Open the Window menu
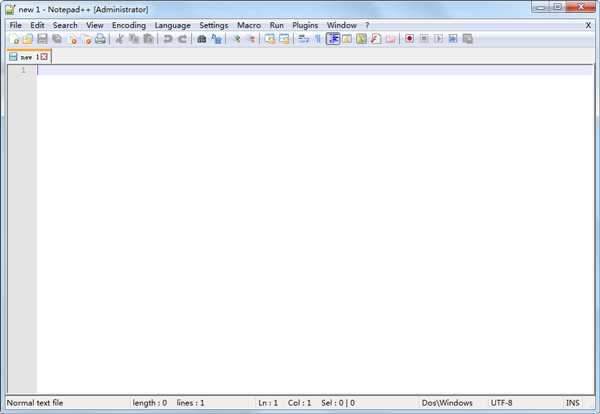 tap(341, 25)
